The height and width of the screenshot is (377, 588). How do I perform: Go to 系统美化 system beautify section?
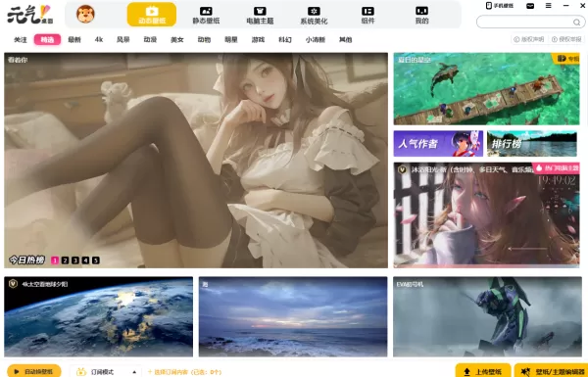[314, 16]
